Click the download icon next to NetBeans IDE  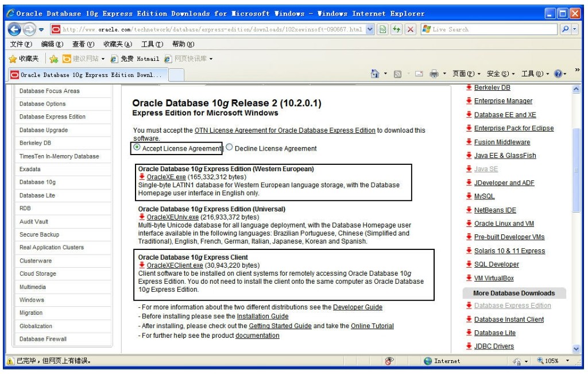coord(469,210)
